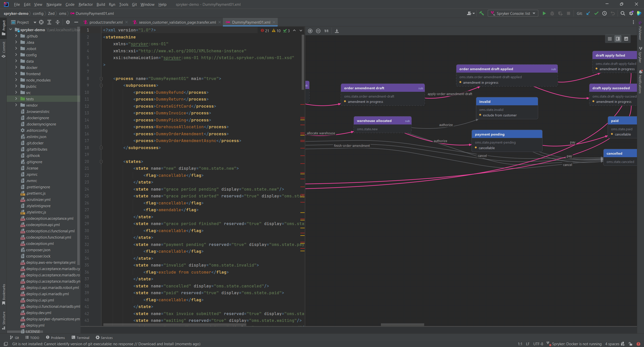Image resolution: width=644 pixels, height=347 pixels.
Task: Switch to editor-only view mode
Action: pos(610,39)
